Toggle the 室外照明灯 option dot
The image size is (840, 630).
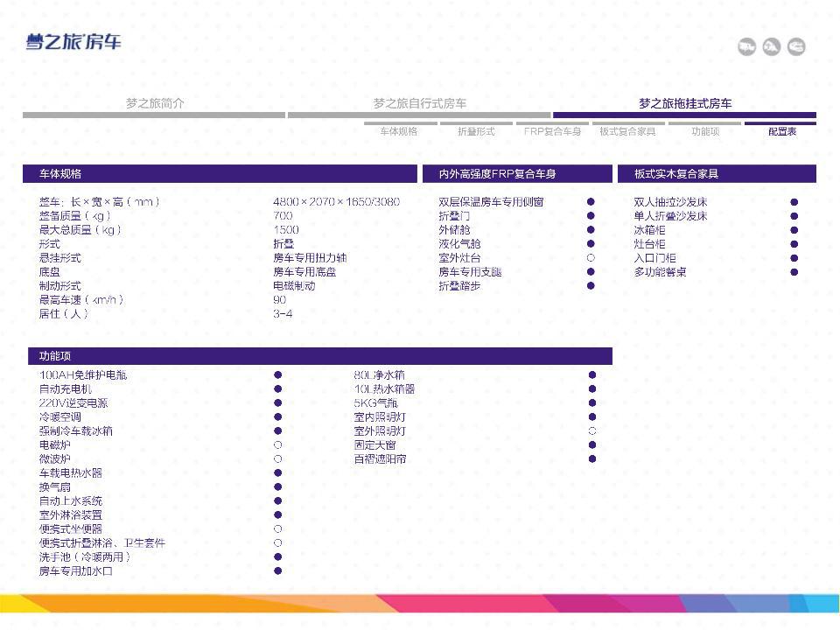(x=592, y=431)
